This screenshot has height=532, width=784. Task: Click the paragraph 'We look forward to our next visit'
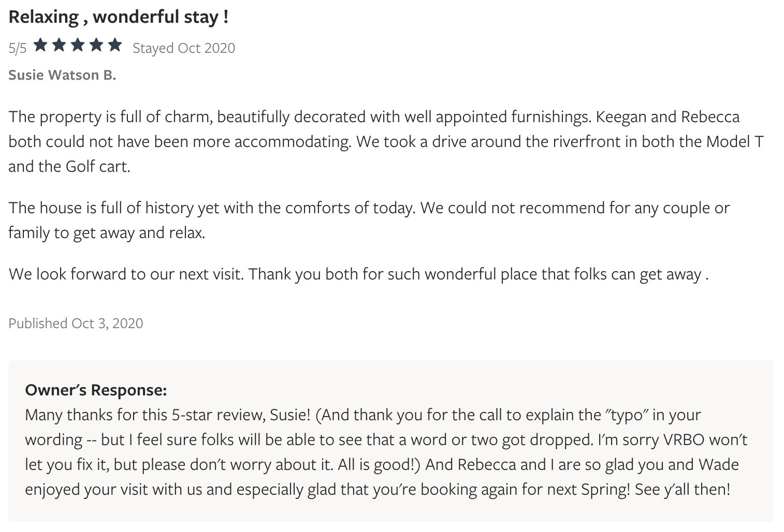pos(358,274)
